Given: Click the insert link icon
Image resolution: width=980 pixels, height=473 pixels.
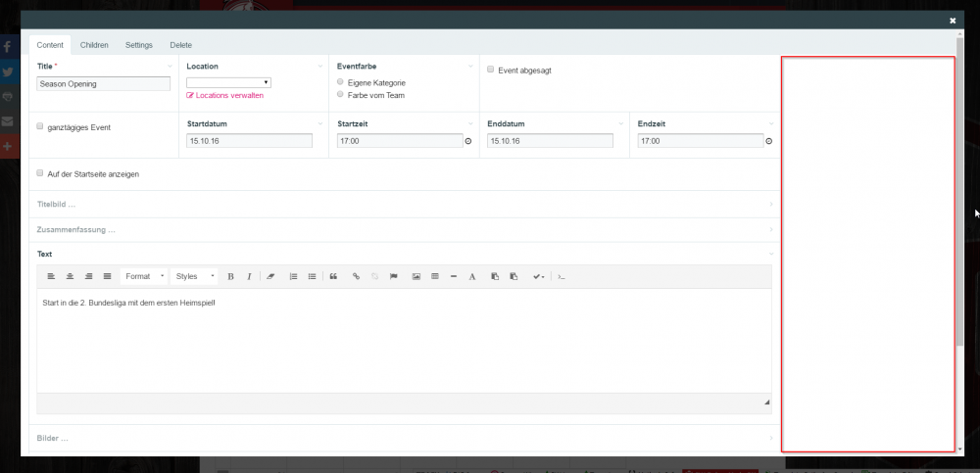Looking at the screenshot, I should (357, 277).
